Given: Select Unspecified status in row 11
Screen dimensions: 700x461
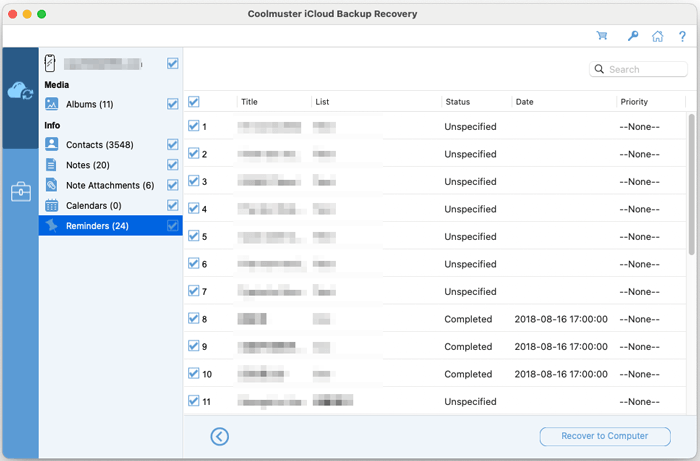Looking at the screenshot, I should [x=470, y=402].
